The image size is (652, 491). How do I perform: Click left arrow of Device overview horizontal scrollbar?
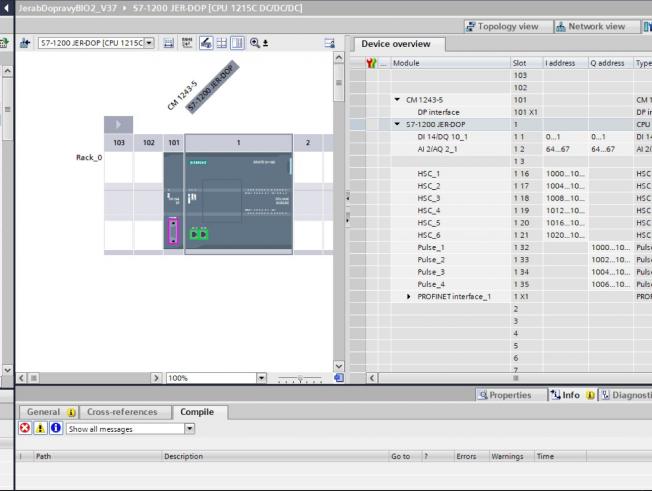coord(372,378)
